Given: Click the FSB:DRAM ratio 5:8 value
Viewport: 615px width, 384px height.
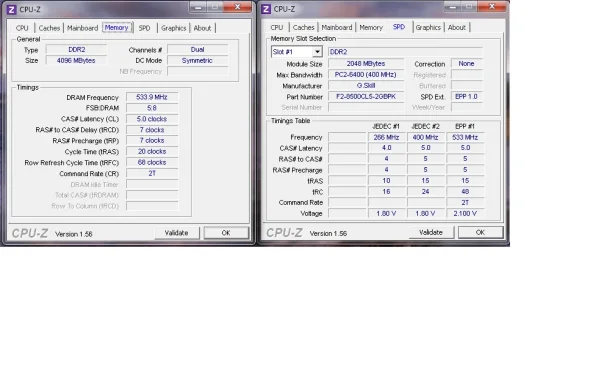Looking at the screenshot, I should coord(152,108).
